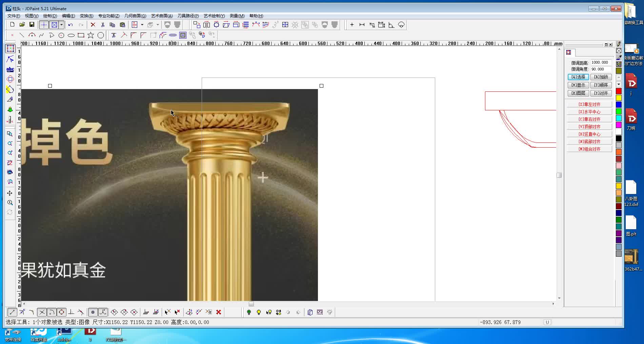Click [Z]靠左对齐 align left button
This screenshot has height=344, width=644.
click(589, 104)
